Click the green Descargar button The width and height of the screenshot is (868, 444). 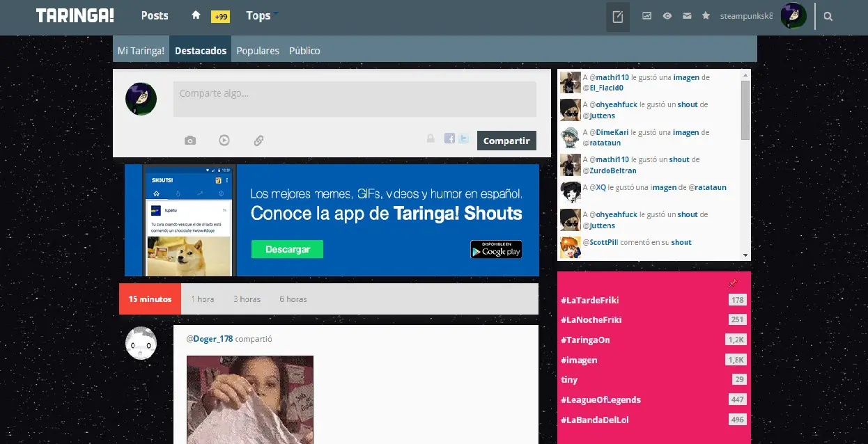287,249
